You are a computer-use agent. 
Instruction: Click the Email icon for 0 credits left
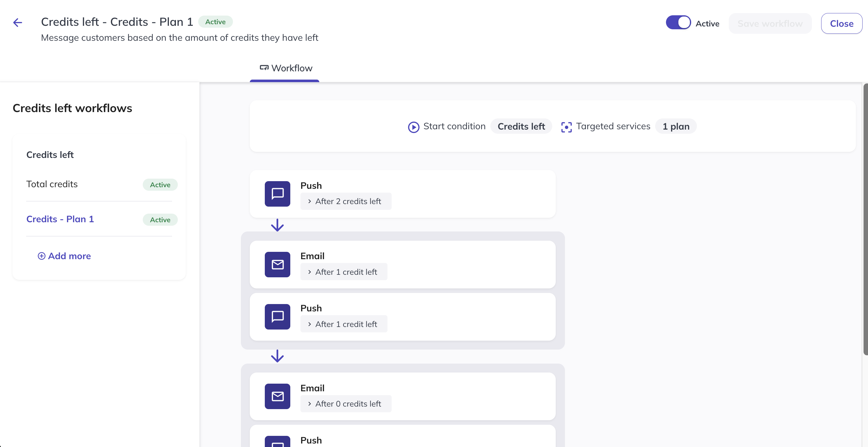[x=277, y=396]
